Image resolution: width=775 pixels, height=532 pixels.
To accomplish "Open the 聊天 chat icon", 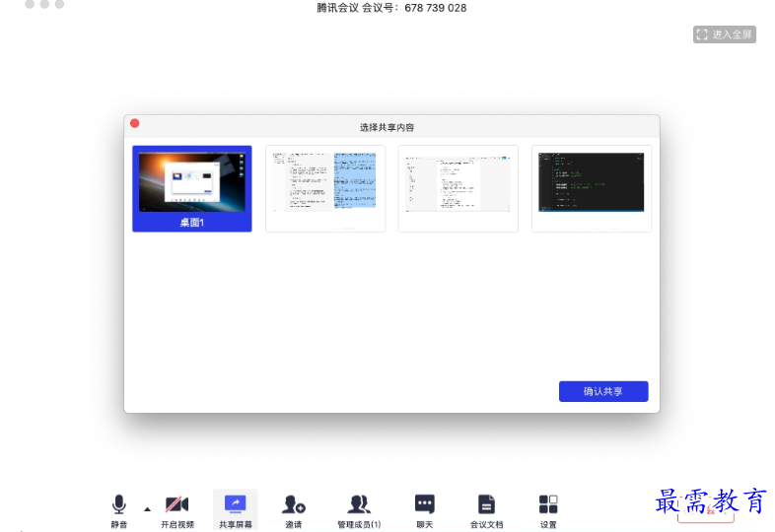I will tap(425, 510).
